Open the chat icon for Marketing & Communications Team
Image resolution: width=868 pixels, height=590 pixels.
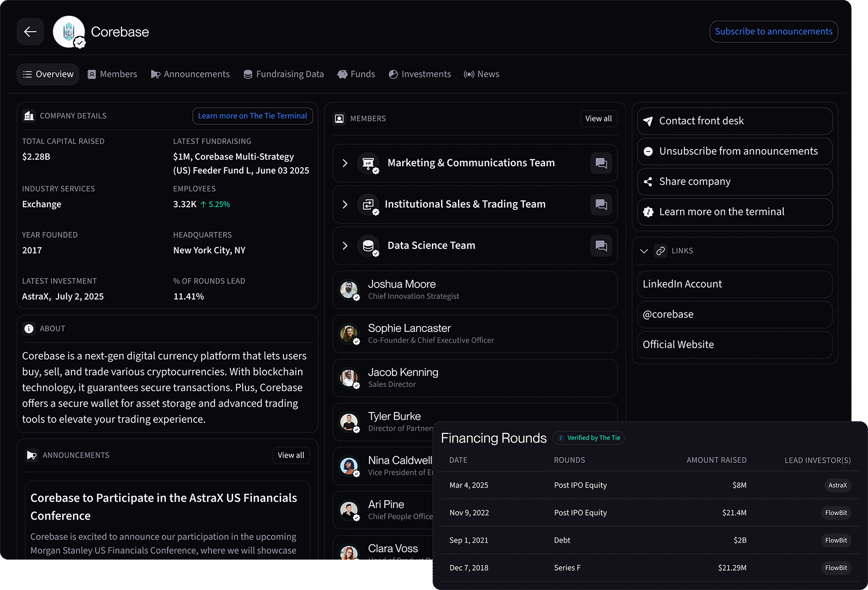[601, 163]
